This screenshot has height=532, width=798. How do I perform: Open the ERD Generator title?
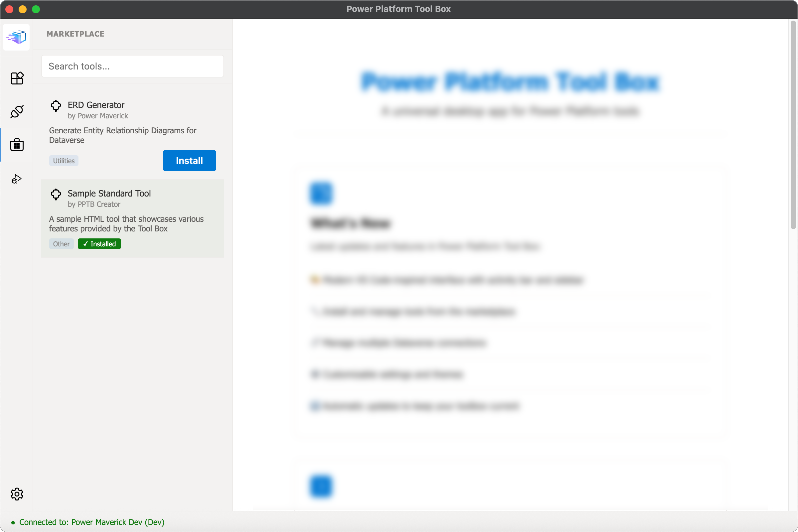tap(96, 105)
